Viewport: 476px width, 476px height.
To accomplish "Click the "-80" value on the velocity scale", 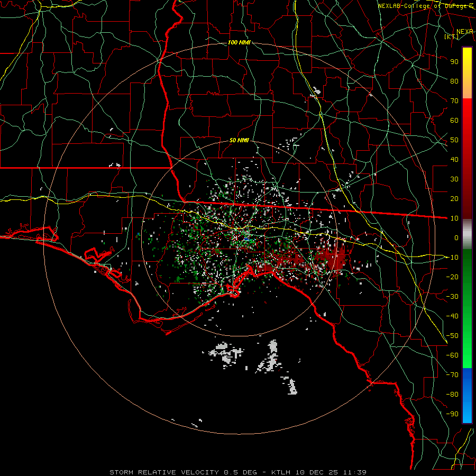I will (x=452, y=395).
